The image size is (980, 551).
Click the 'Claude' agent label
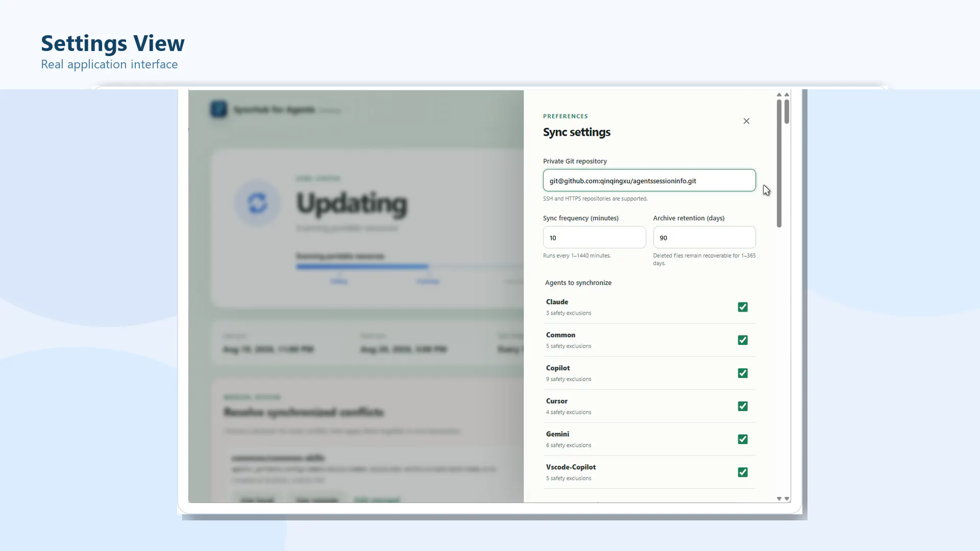click(x=557, y=302)
